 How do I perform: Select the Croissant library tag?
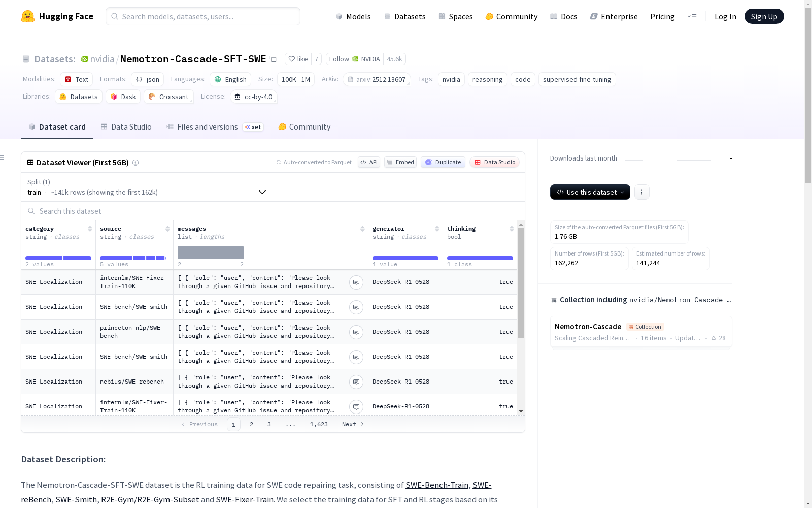click(168, 97)
